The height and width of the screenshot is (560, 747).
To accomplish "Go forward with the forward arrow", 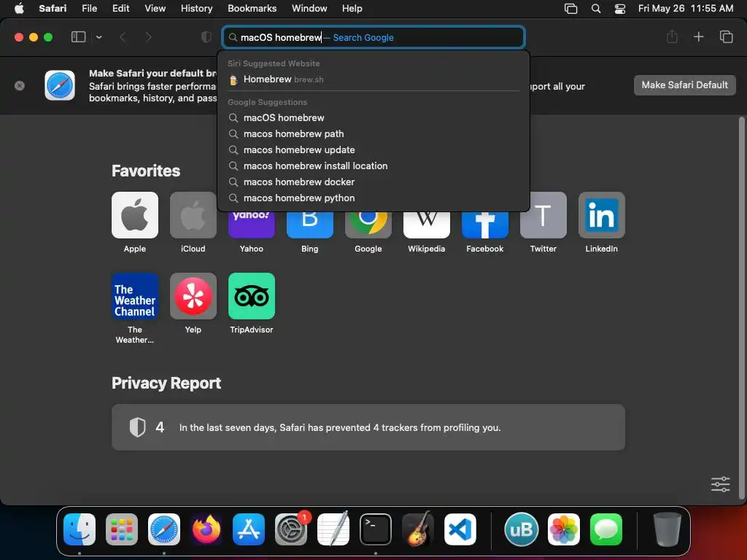I will click(148, 37).
